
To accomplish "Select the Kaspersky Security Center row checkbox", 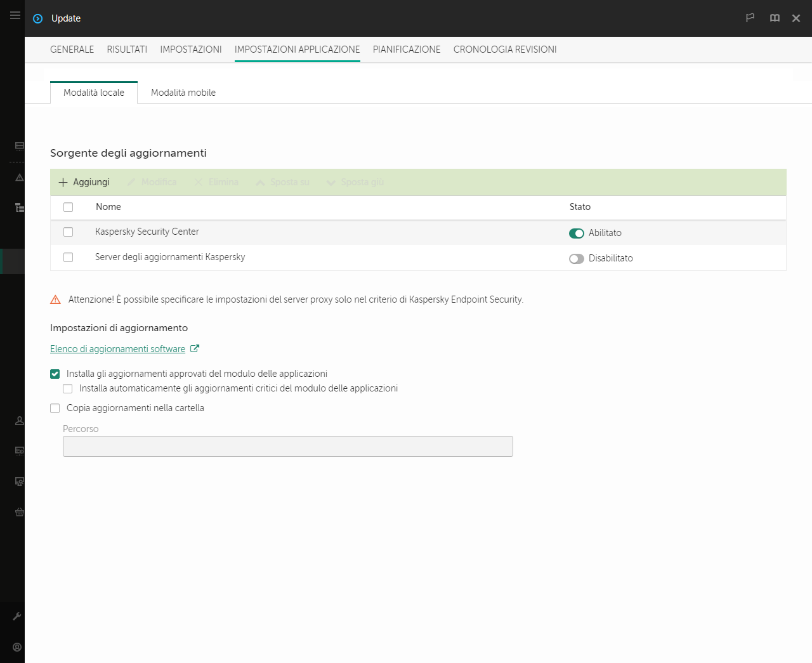I will tap(69, 232).
